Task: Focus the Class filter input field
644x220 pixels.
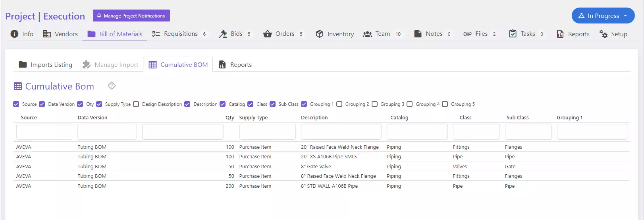Action: tap(476, 132)
